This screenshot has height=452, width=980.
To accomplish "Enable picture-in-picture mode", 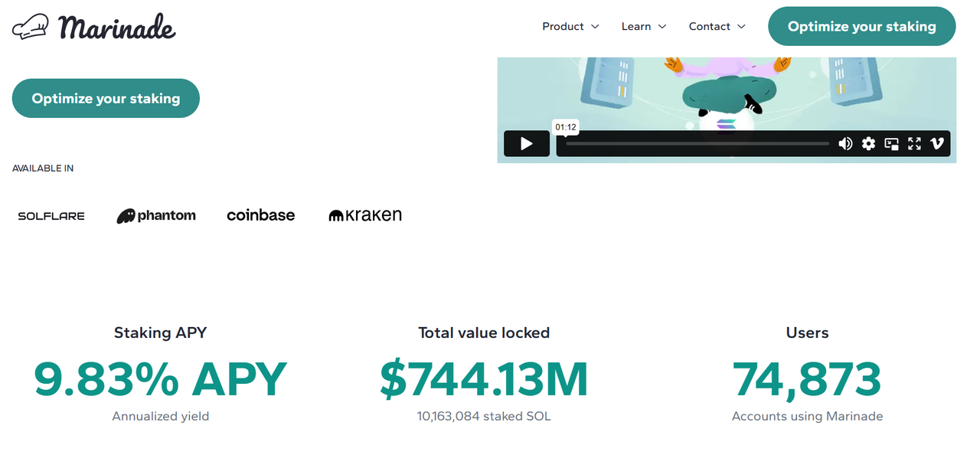I will pos(891,143).
